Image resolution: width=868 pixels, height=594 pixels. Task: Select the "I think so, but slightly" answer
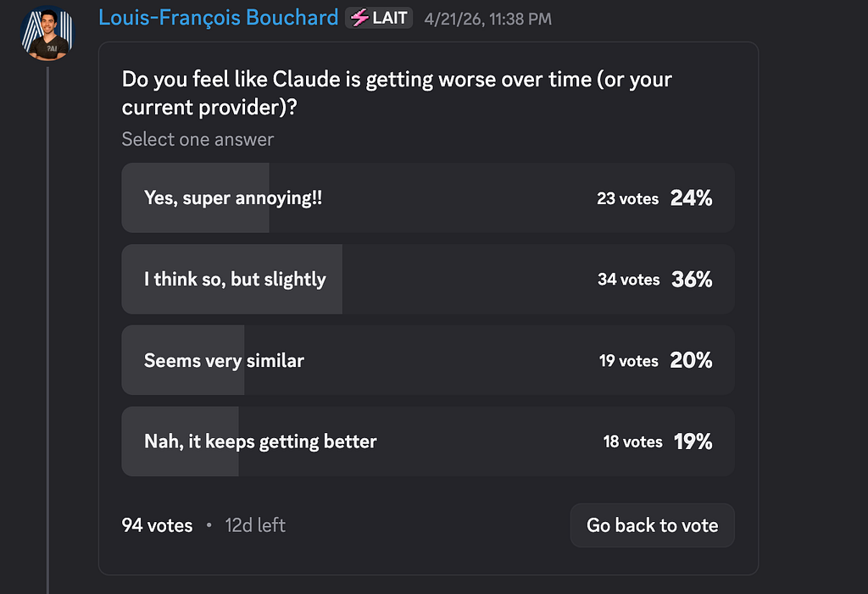428,279
